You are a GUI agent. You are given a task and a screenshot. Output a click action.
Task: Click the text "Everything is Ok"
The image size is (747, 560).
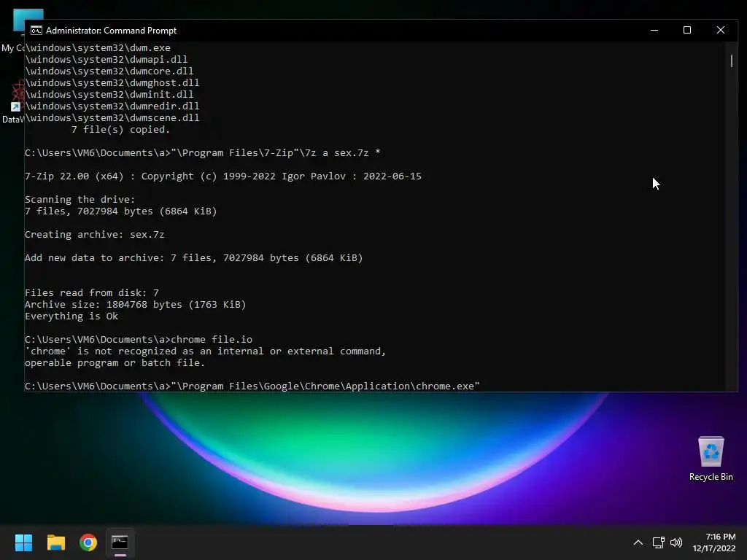click(x=71, y=316)
